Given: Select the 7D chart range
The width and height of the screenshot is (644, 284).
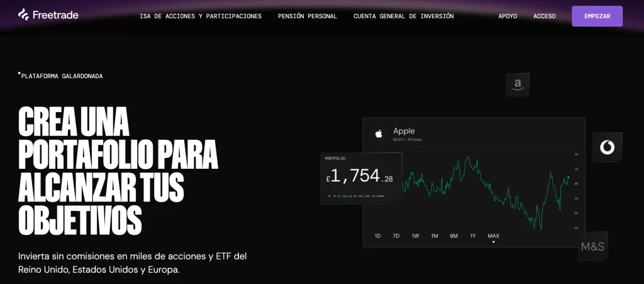Looking at the screenshot, I should tap(396, 236).
